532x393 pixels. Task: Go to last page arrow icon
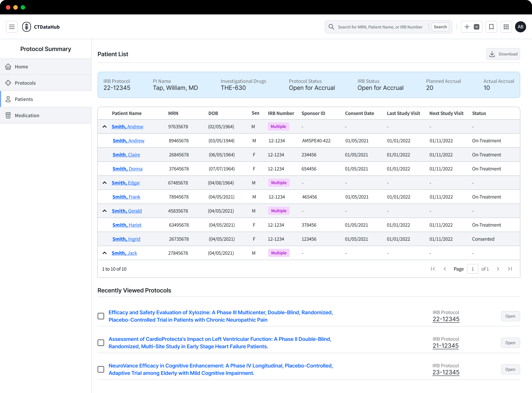pyautogui.click(x=510, y=269)
